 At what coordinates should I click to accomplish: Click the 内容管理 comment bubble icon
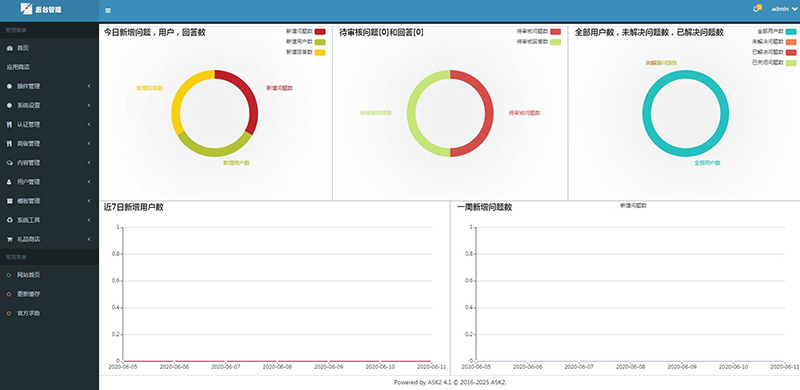[9, 163]
